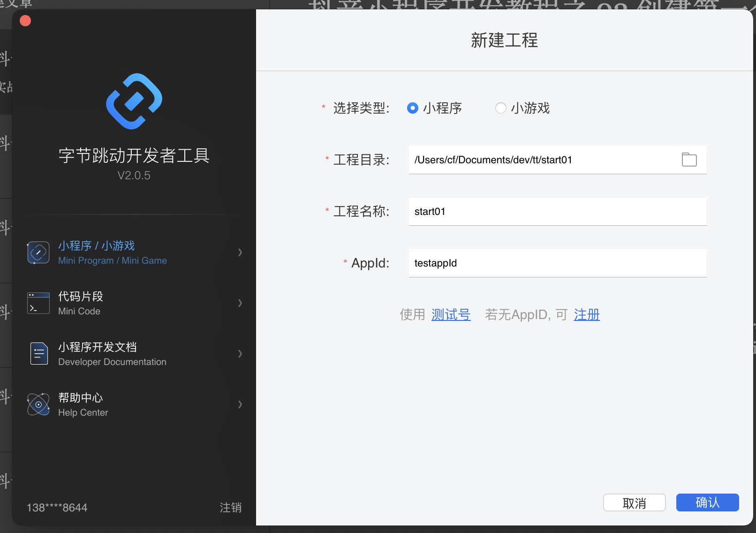Click the ByteDance developer tools logo
Screen dimensions: 756x533
134,101
